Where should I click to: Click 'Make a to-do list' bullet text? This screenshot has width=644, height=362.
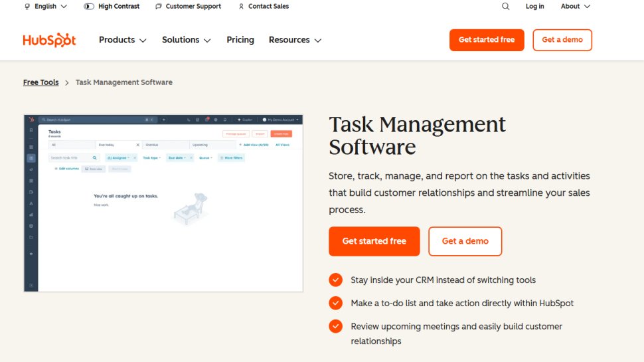coord(462,304)
